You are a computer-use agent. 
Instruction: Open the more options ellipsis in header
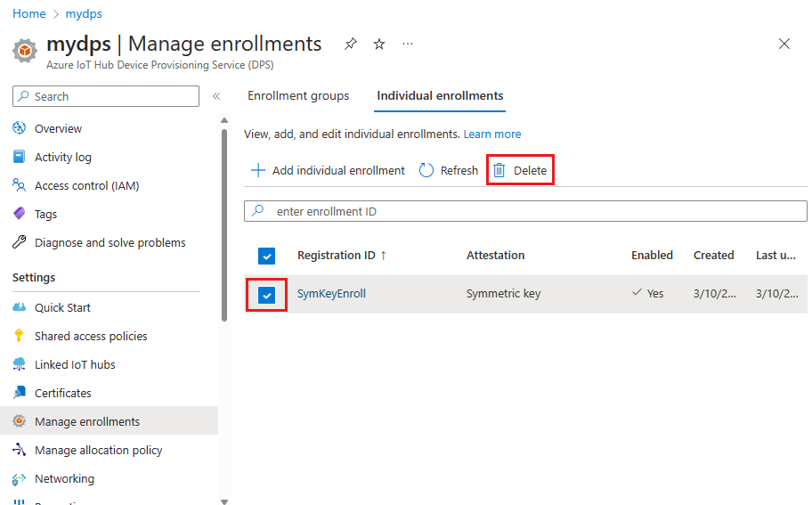tap(408, 44)
